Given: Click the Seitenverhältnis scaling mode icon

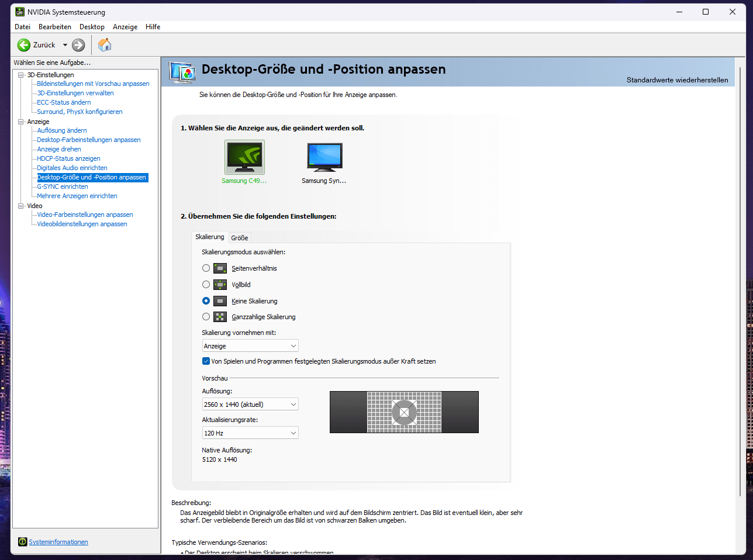Looking at the screenshot, I should click(220, 268).
